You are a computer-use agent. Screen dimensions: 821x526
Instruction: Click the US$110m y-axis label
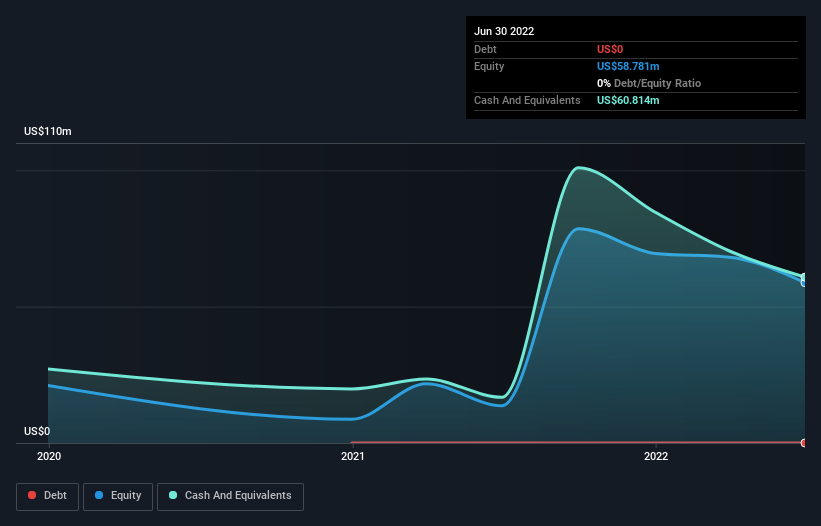48,131
